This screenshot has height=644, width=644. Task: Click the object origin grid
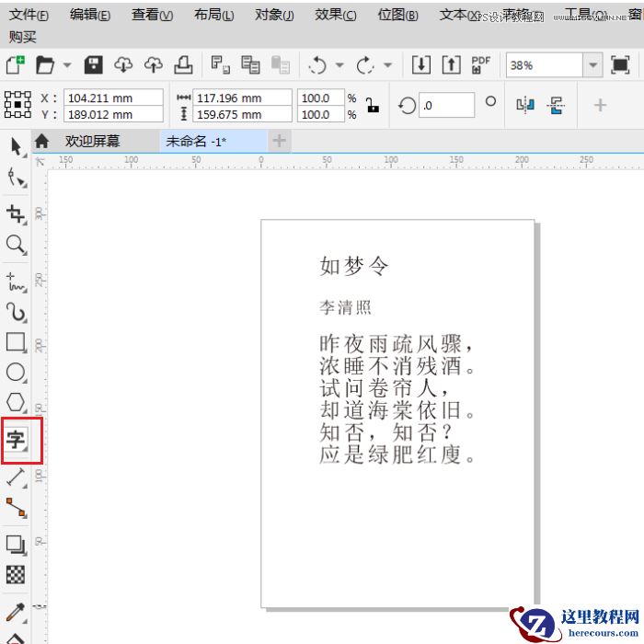click(x=17, y=105)
